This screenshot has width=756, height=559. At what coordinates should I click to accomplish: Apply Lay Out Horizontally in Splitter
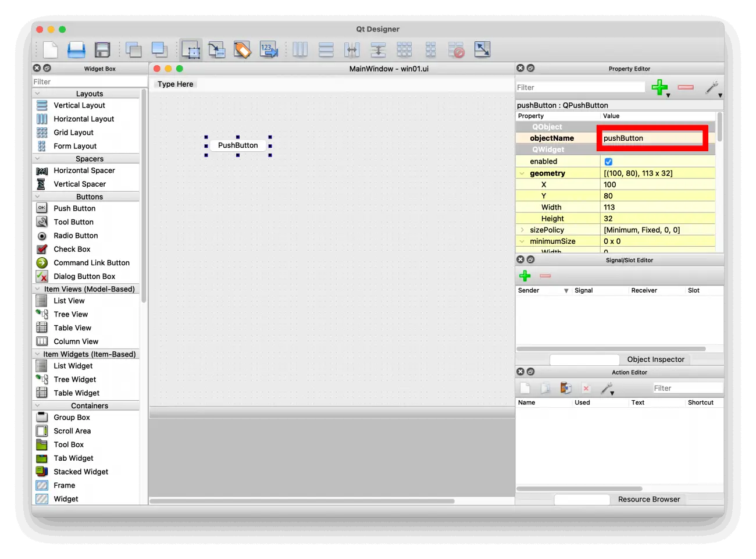352,49
